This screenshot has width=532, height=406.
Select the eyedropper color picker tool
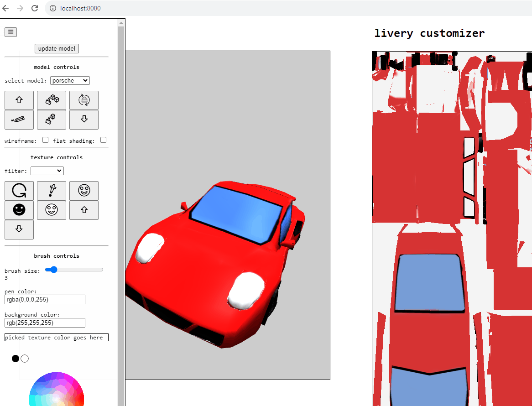point(52,191)
